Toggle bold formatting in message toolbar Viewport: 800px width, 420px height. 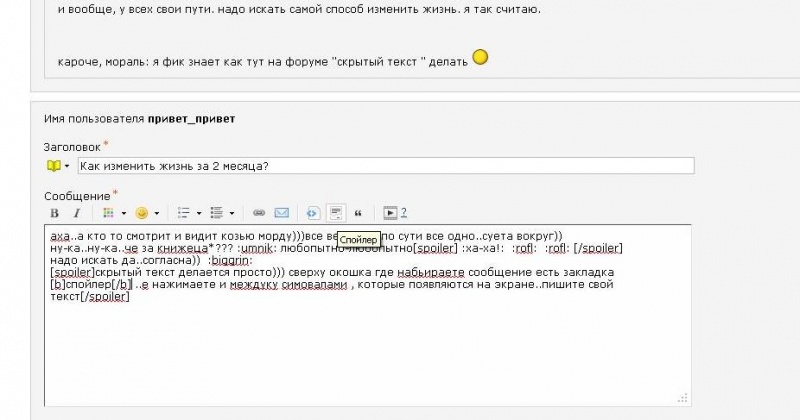[55, 213]
